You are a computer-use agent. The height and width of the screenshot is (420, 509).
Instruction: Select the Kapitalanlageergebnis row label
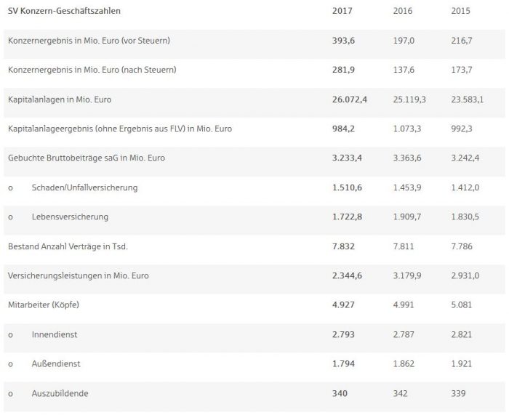point(120,129)
